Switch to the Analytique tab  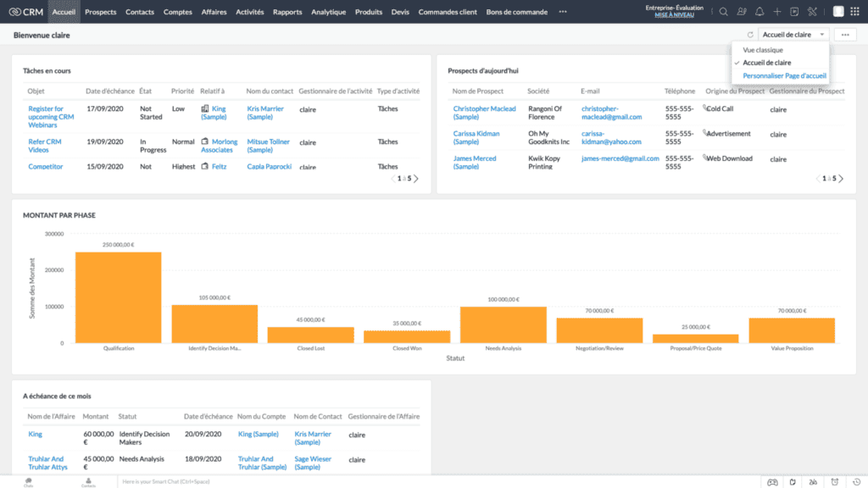[331, 12]
